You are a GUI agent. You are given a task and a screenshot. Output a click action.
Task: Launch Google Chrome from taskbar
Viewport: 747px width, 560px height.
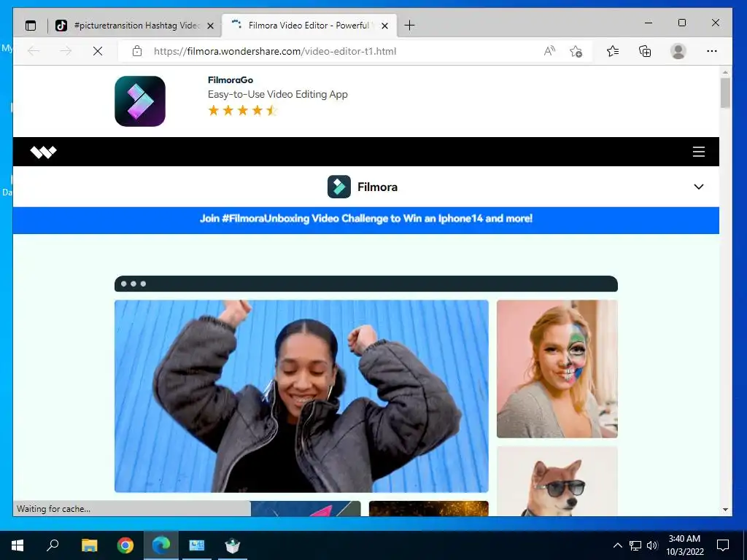click(x=125, y=545)
